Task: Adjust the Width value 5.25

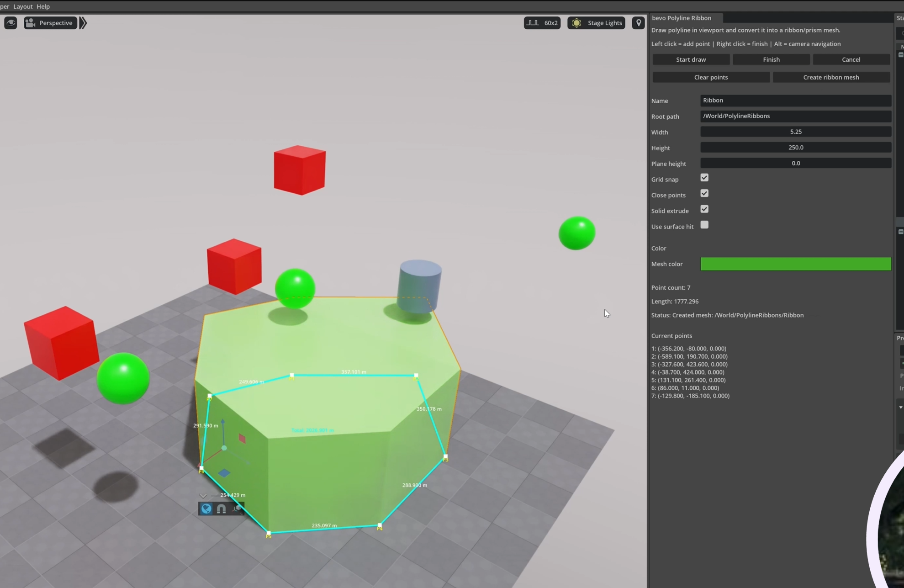Action: (x=796, y=132)
